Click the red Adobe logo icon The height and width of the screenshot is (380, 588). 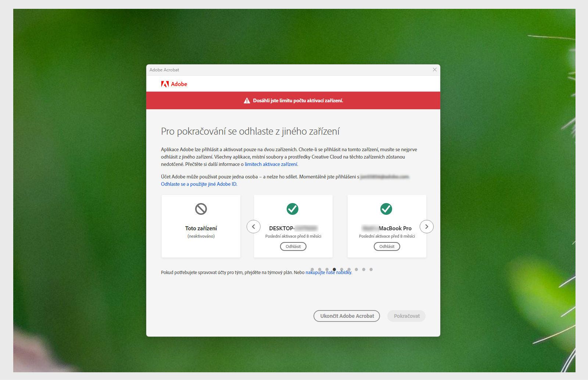(x=165, y=84)
